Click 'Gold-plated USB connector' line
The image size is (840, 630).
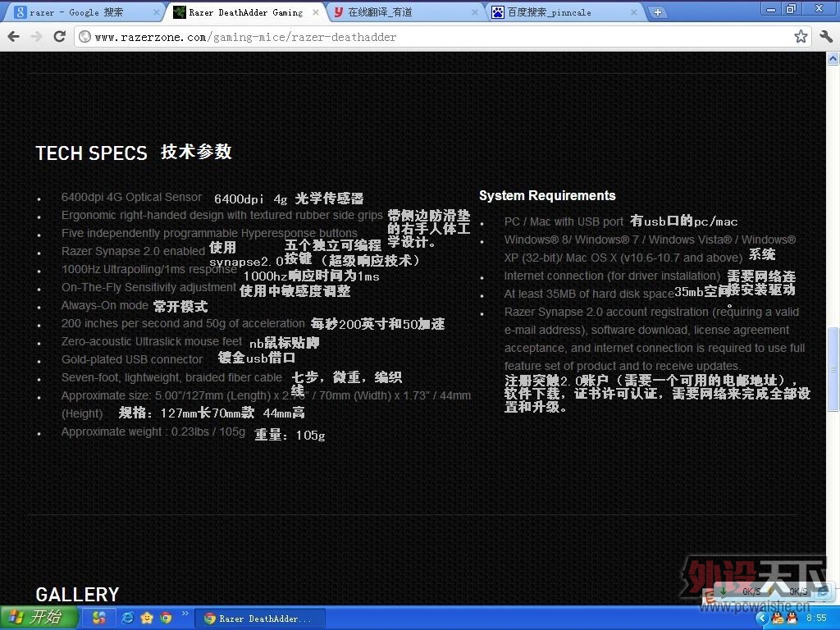[132, 359]
